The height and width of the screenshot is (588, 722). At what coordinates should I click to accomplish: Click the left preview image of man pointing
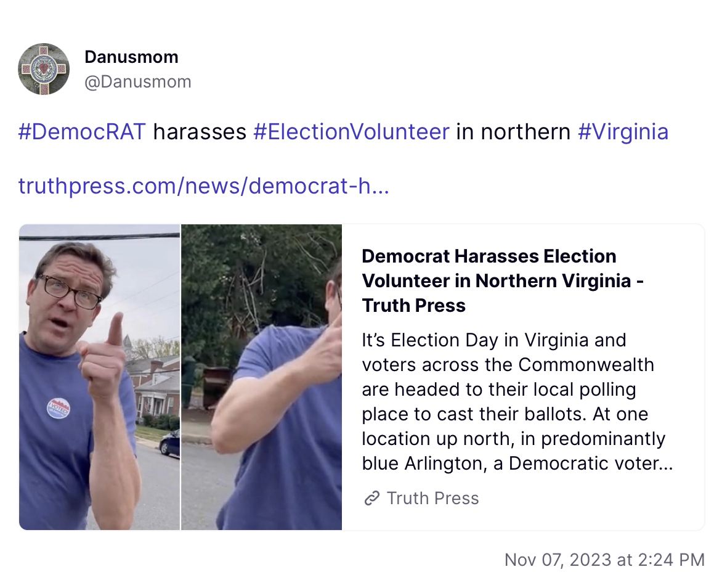point(99,377)
